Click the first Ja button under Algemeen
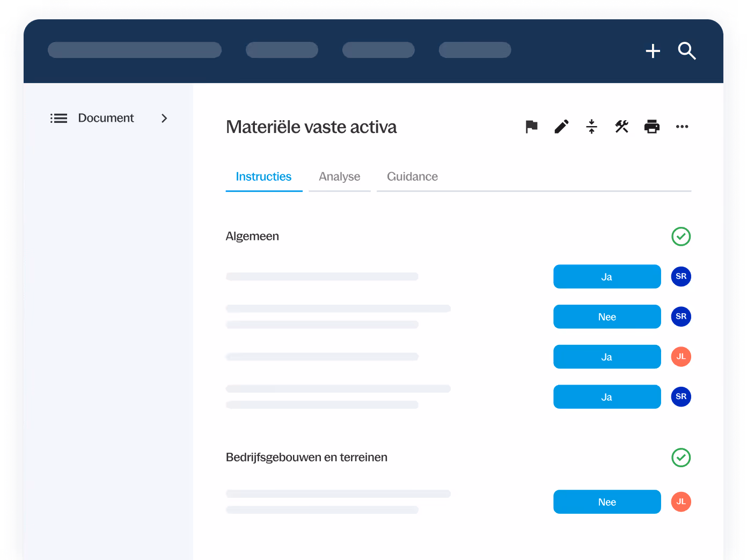Viewport: 747px width, 560px height. point(607,277)
